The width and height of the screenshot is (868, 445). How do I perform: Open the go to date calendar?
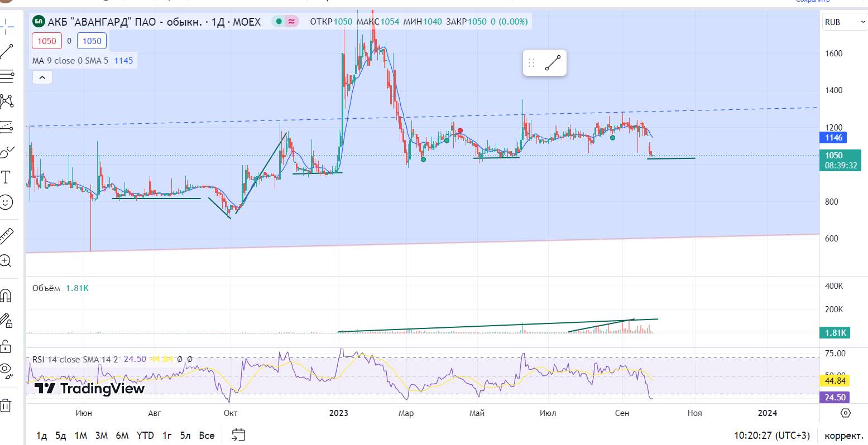coord(238,435)
